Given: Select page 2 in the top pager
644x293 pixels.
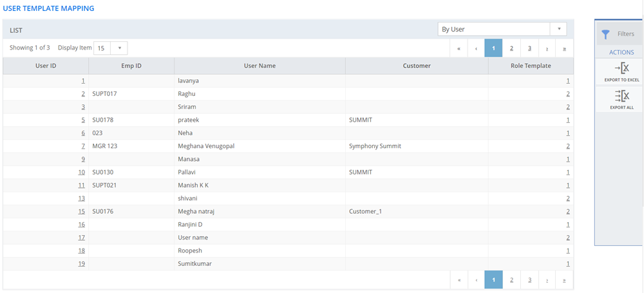Looking at the screenshot, I should click(x=511, y=48).
